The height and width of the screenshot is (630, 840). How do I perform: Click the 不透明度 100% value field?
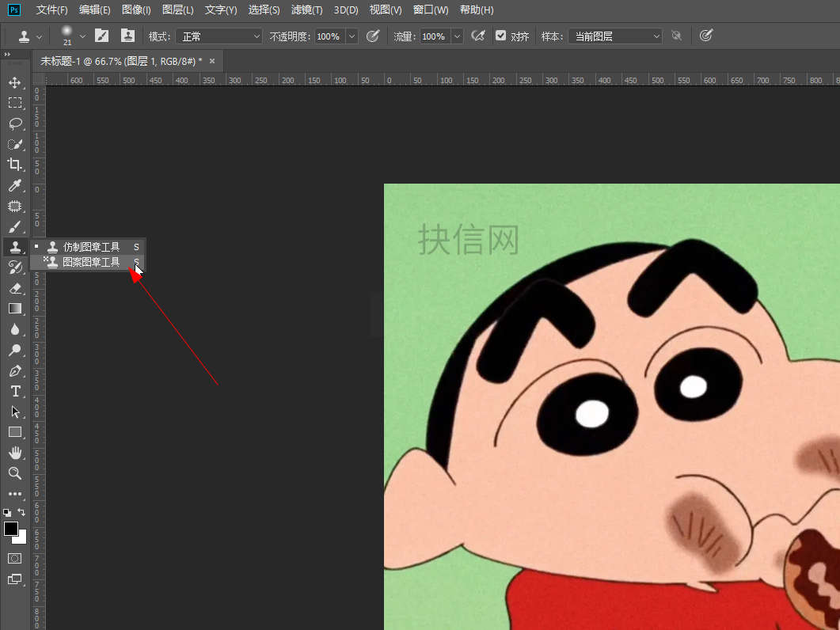pyautogui.click(x=329, y=36)
